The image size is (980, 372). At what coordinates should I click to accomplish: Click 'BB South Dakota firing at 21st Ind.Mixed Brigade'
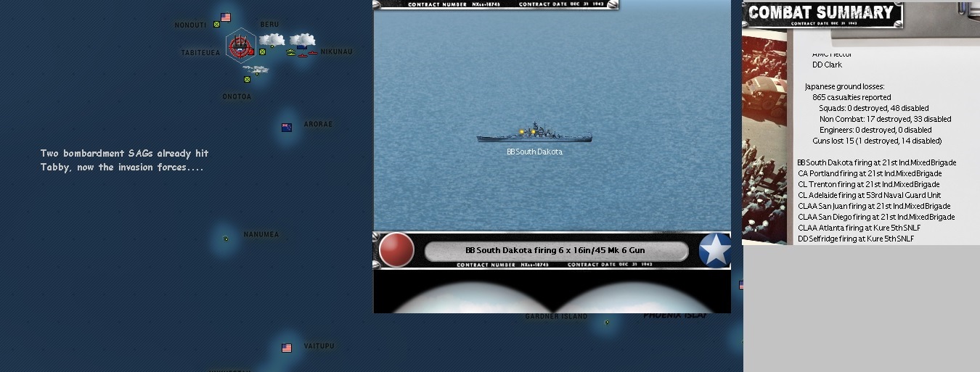[877, 162]
